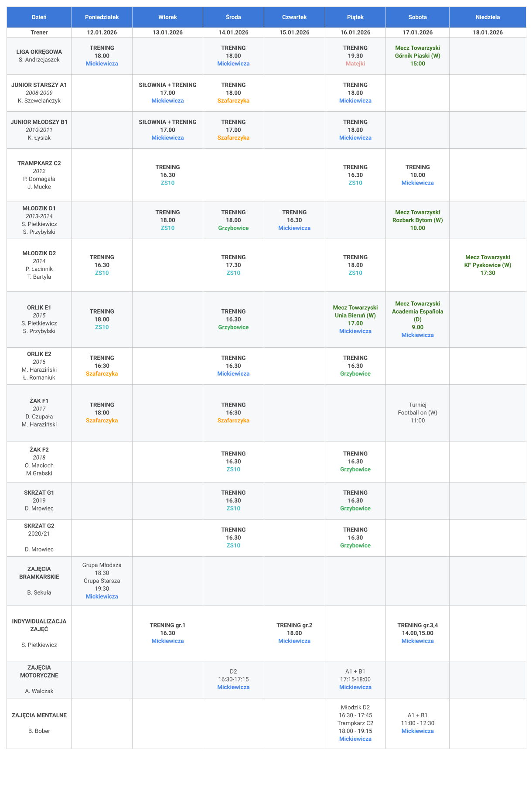This screenshot has width=532, height=787.
Task: Select the Niedziela column header
Action: [488, 17]
